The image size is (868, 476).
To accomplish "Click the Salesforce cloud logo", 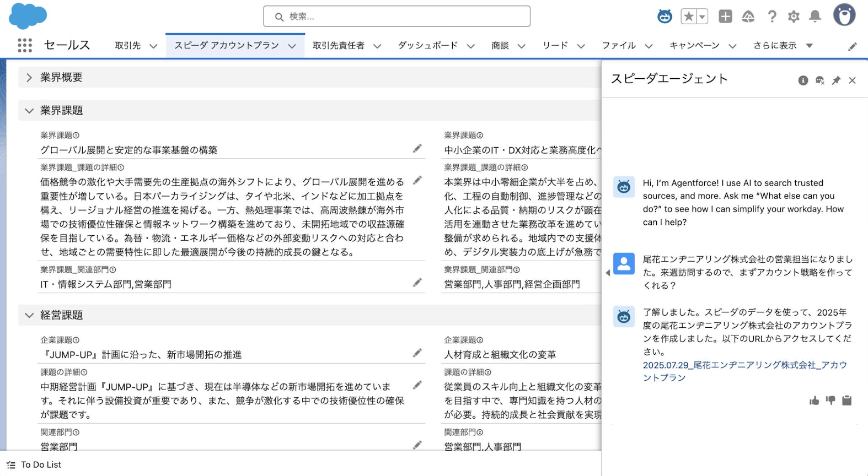I will 28,16.
